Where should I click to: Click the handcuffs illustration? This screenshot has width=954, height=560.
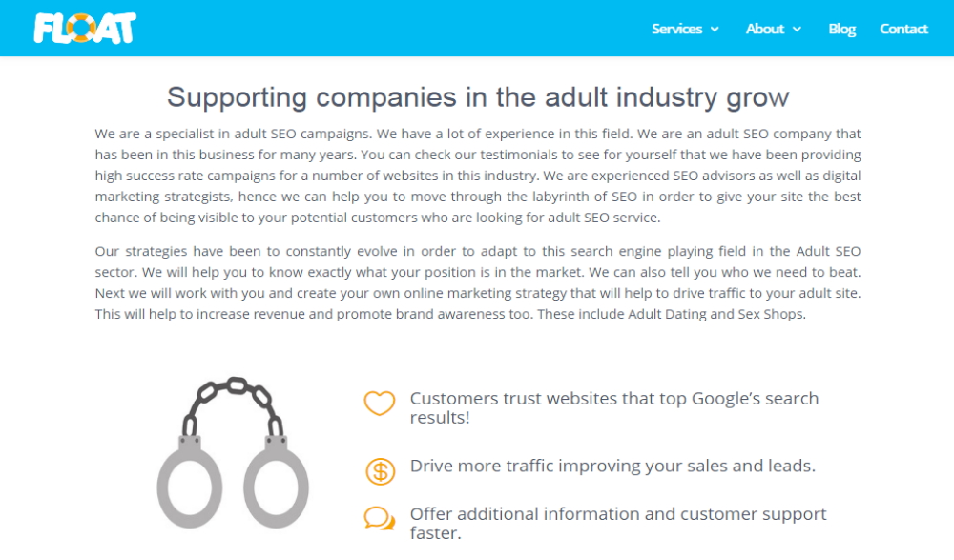[x=233, y=453]
